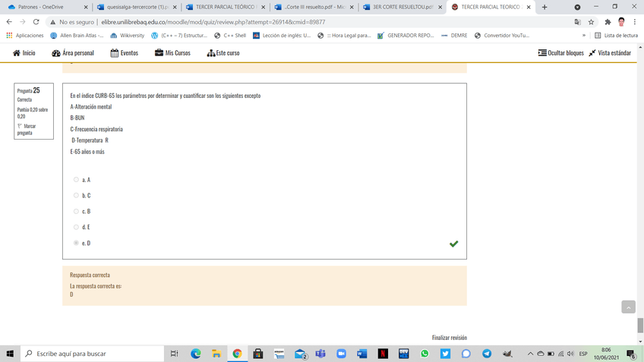
Task: Open the extensions puzzle icon
Action: 608,22
